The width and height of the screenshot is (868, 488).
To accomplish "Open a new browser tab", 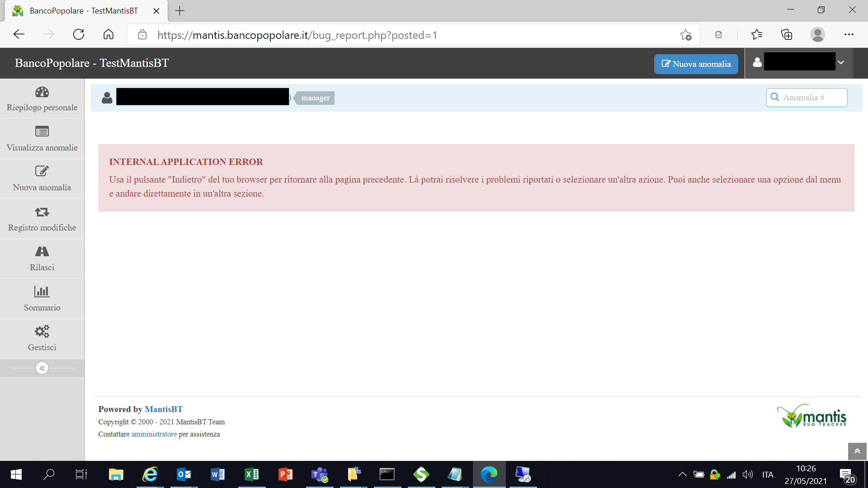I will 179,11.
